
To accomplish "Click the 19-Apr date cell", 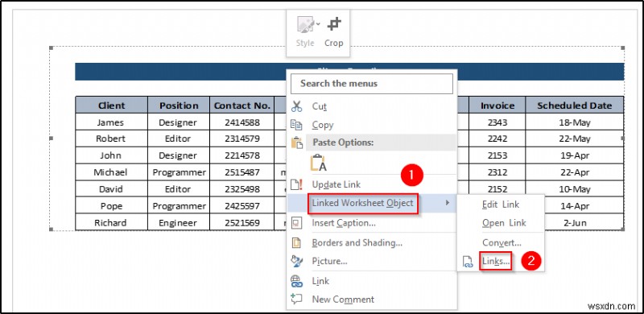I will 575,155.
